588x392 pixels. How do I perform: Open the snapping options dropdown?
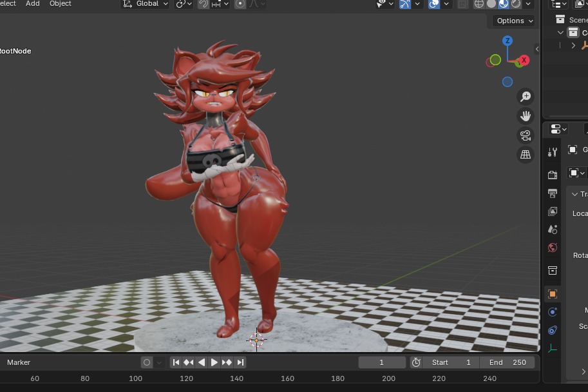click(220, 4)
